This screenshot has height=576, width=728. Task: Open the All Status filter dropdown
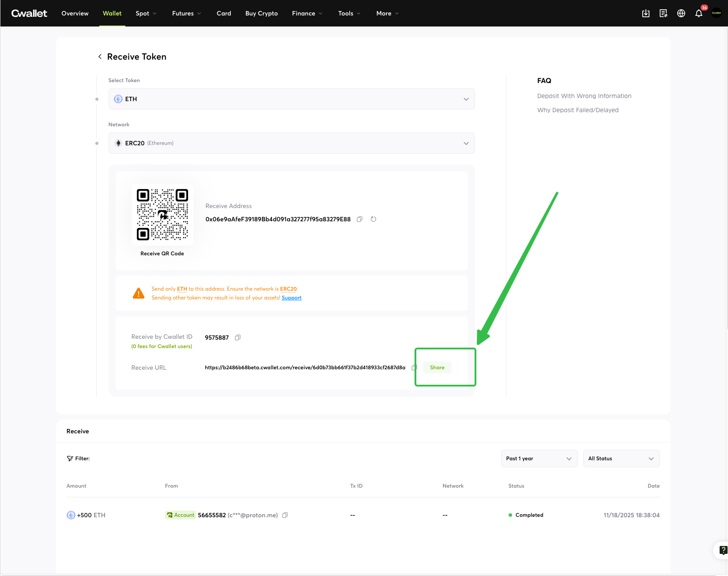pyautogui.click(x=621, y=459)
